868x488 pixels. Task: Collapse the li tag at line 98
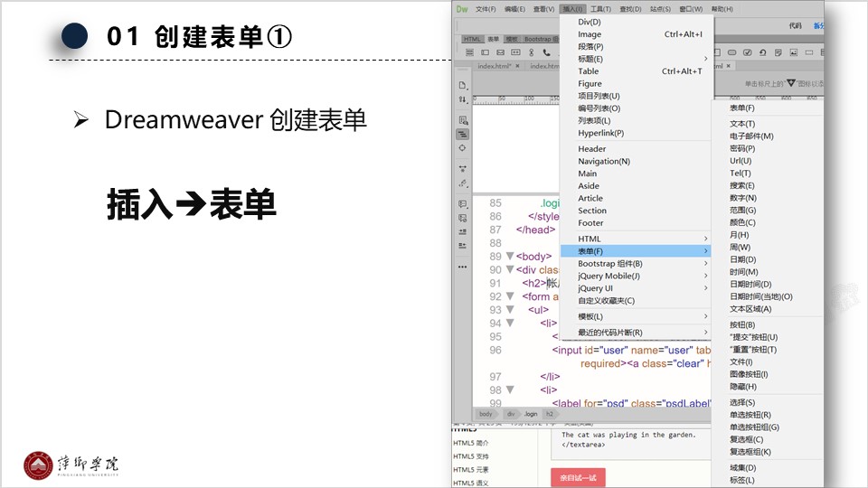(510, 389)
